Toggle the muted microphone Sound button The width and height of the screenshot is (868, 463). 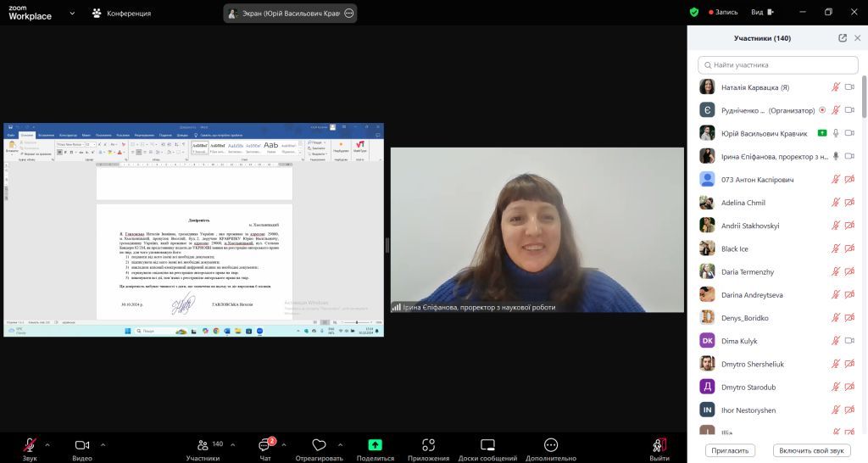click(x=30, y=444)
